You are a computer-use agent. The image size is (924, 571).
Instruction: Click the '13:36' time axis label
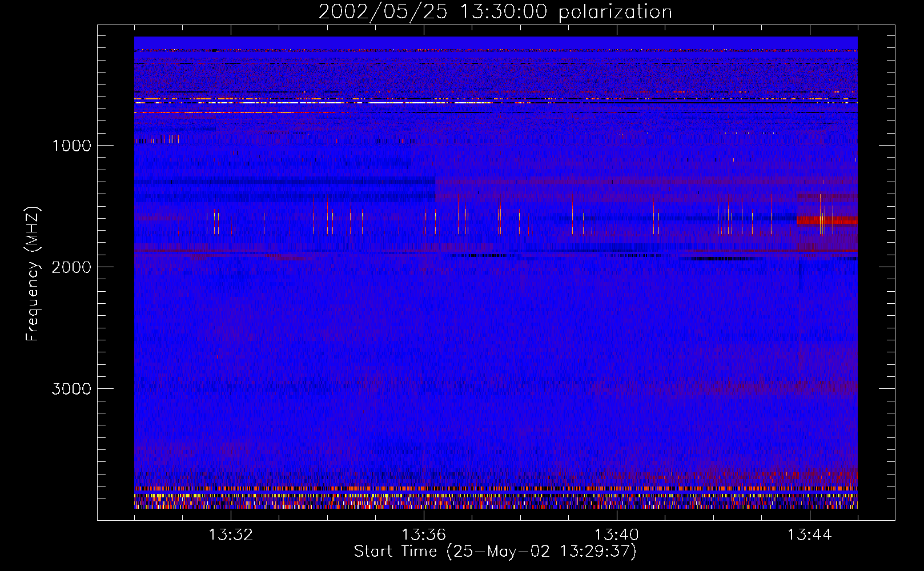click(x=424, y=535)
